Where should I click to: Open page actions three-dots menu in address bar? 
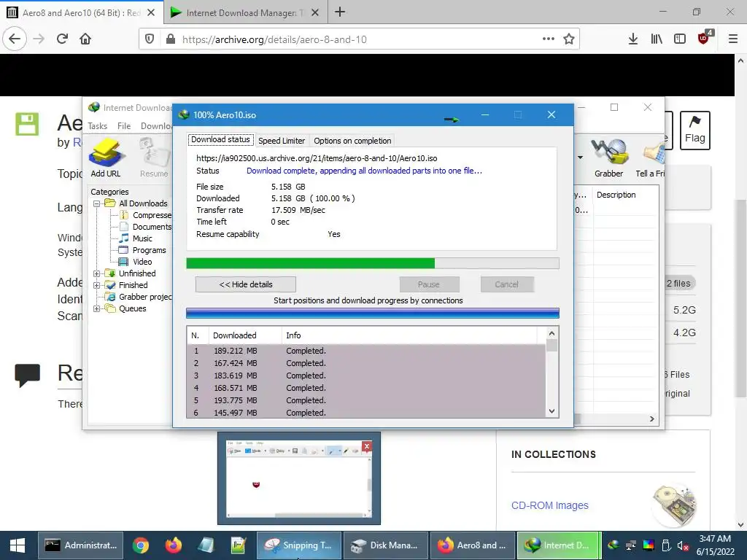click(549, 39)
